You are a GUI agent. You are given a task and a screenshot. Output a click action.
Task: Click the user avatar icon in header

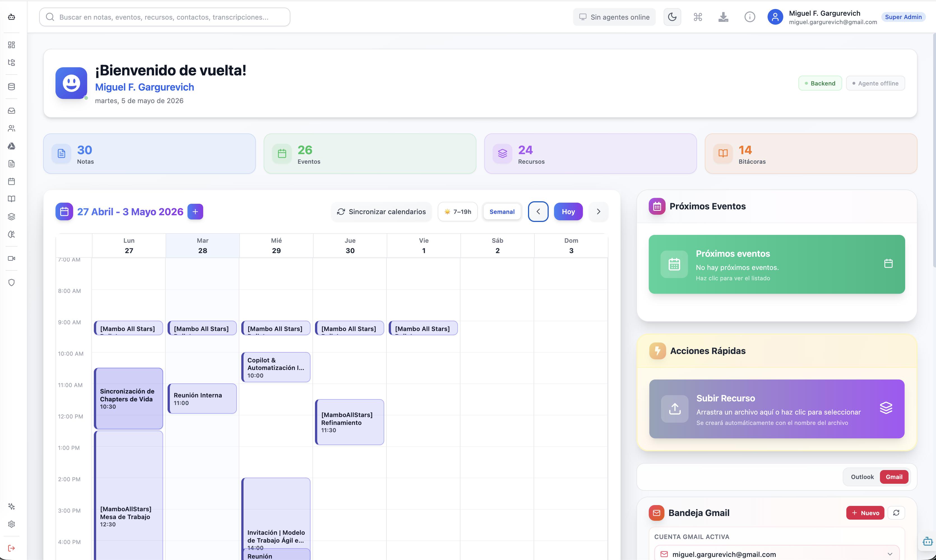click(775, 17)
